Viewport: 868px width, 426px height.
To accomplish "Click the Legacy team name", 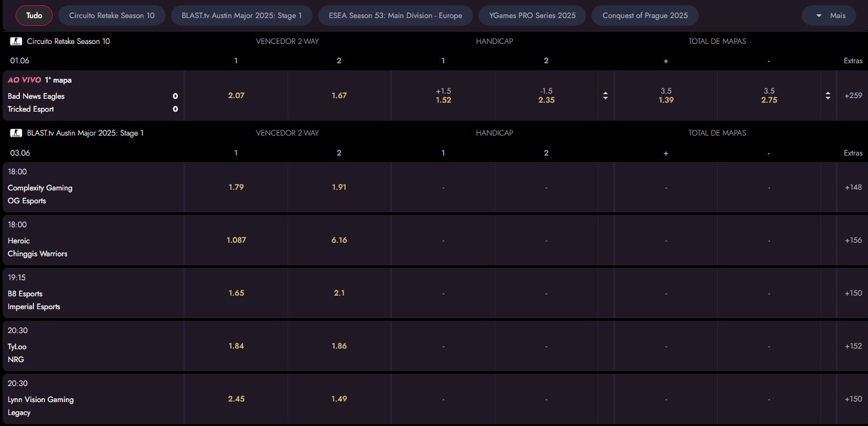I will 19,412.
